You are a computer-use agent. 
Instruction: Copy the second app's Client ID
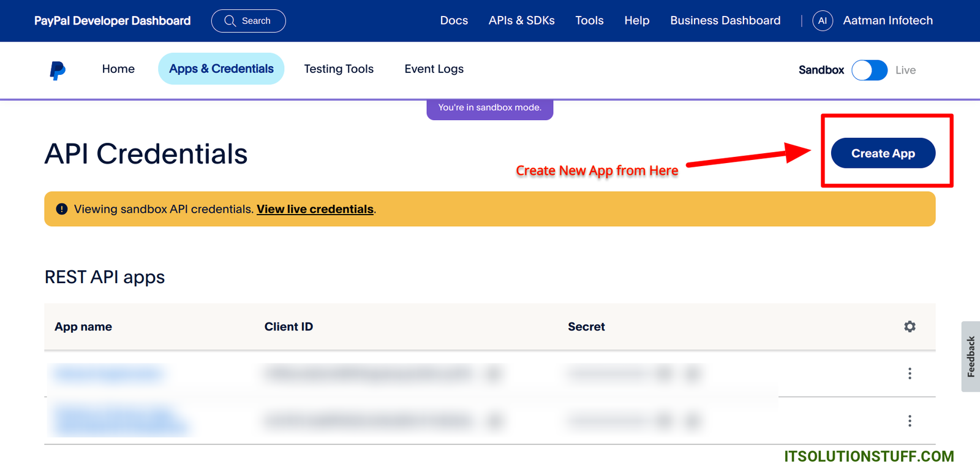click(495, 421)
